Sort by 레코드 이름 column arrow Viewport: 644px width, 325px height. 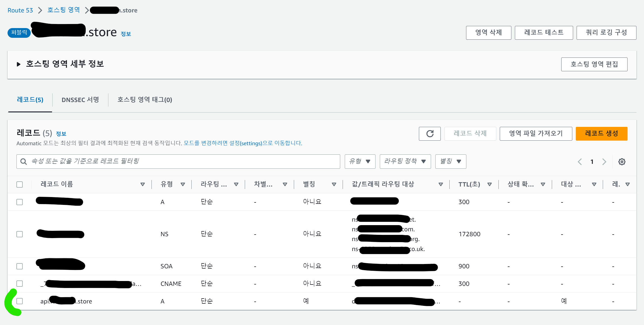[x=143, y=184]
